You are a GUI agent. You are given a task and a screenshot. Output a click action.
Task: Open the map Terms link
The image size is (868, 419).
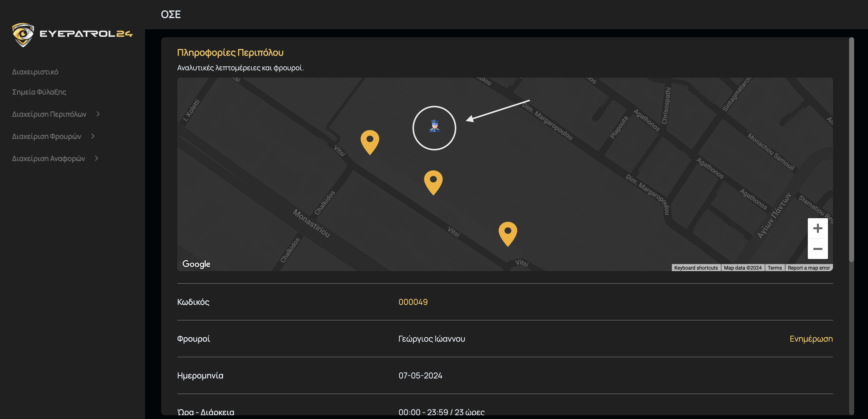(774, 268)
